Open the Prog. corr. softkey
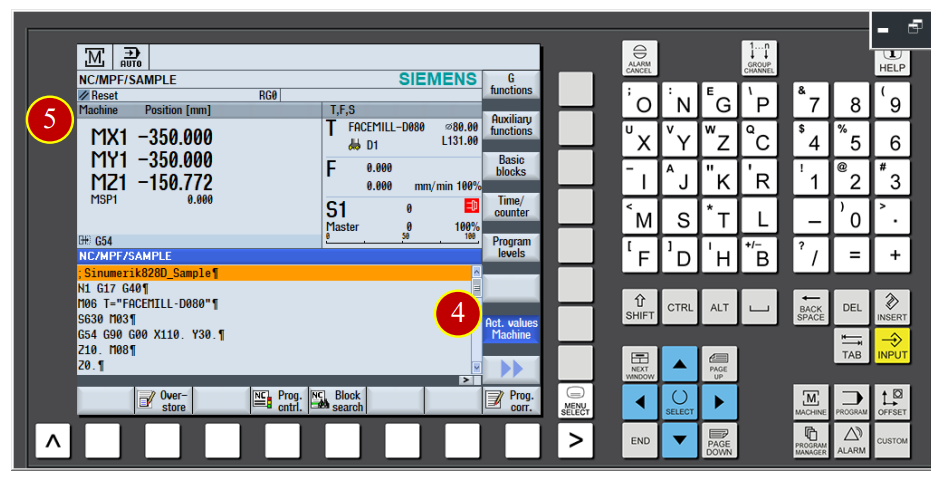This screenshot has width=931, height=480. [x=511, y=401]
